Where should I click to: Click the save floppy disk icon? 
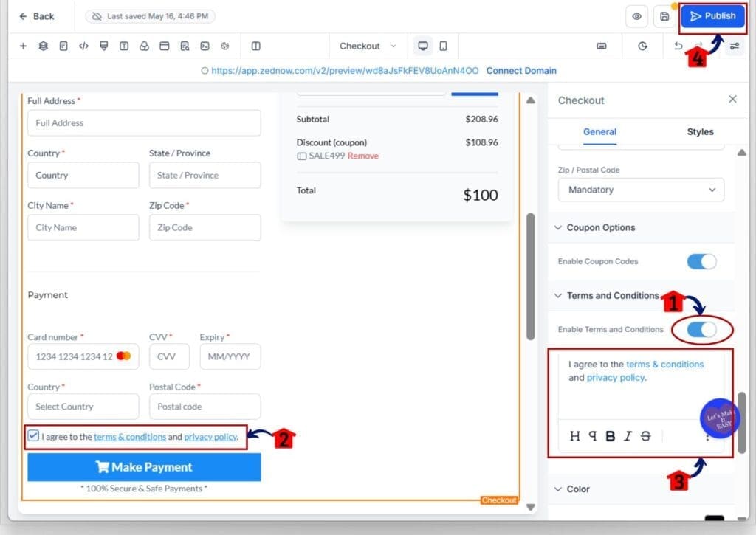(664, 16)
